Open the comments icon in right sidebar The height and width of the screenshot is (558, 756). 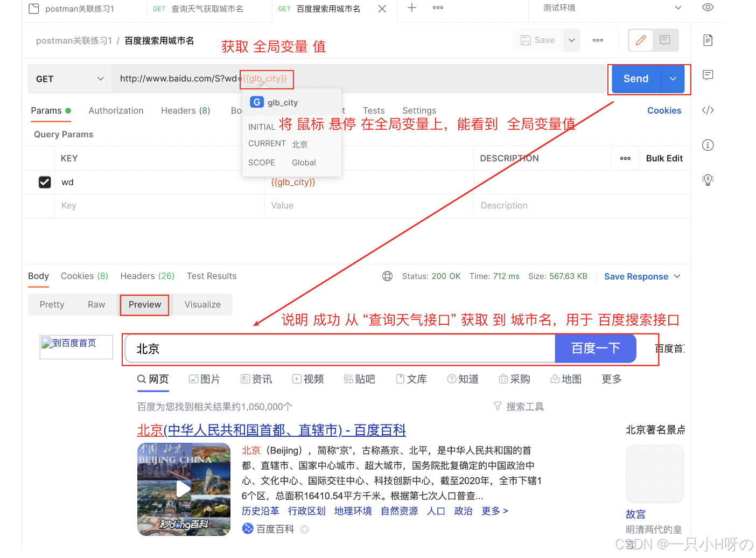tap(708, 75)
